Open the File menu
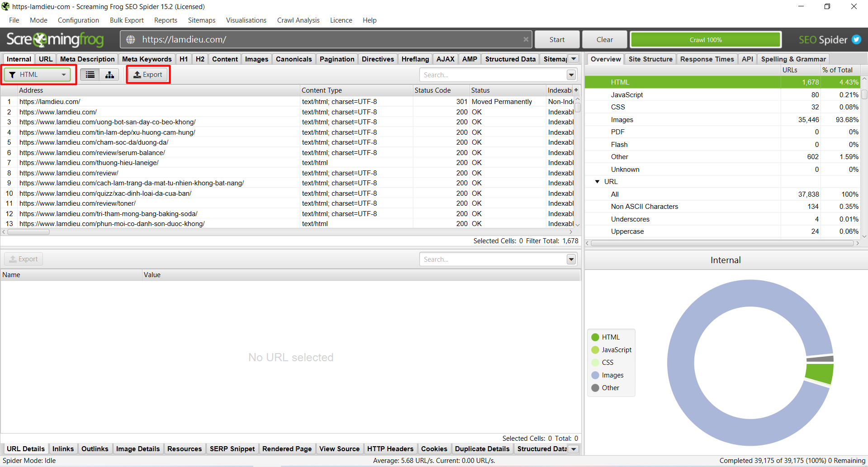The width and height of the screenshot is (868, 467). click(14, 20)
